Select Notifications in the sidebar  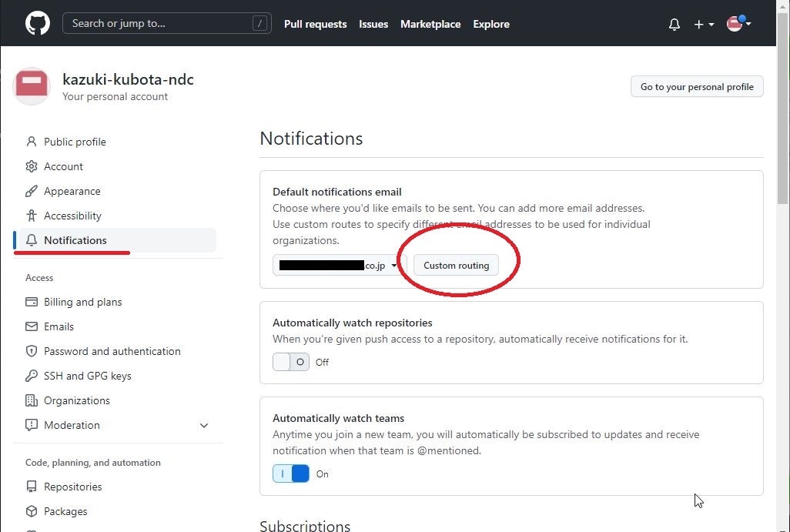tap(119, 240)
